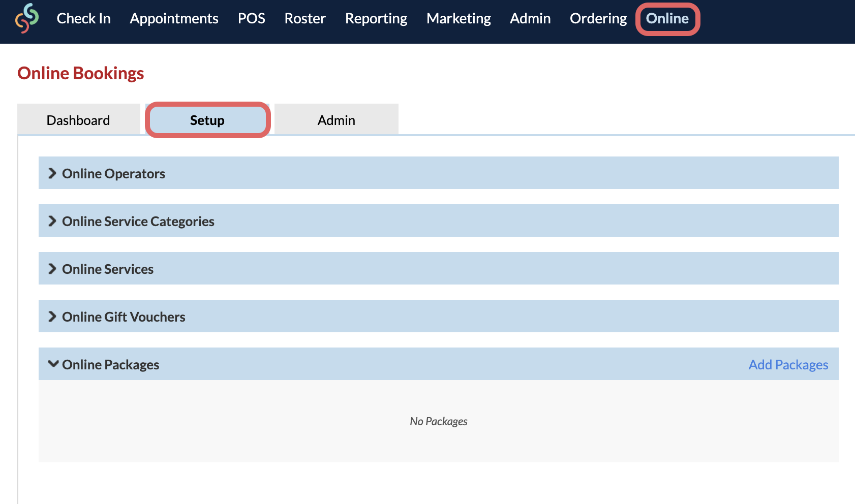855x504 pixels.
Task: Click the Online Services section title
Action: (x=108, y=269)
